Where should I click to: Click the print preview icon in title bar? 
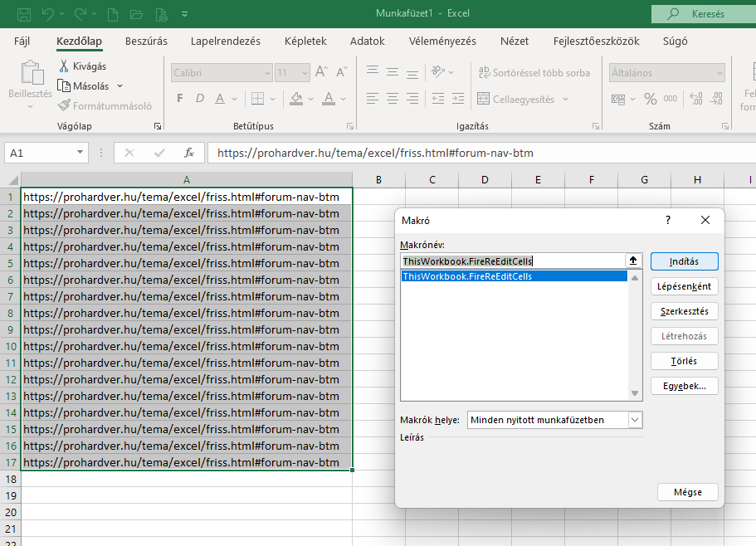[x=162, y=14]
